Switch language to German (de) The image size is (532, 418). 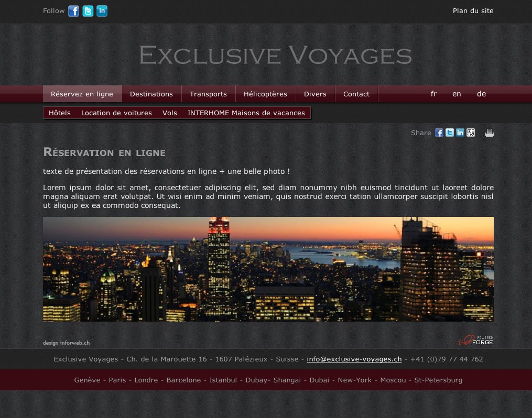pos(482,94)
